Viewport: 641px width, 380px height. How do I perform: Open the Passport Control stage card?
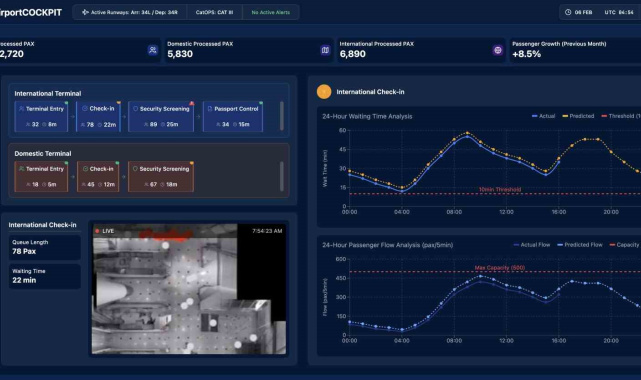tap(233, 116)
